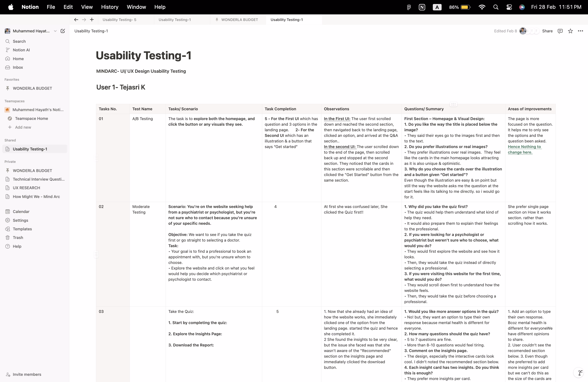This screenshot has height=382, width=588.
Task: Switch to the WONDERLA BUDGET tab
Action: [238, 20]
